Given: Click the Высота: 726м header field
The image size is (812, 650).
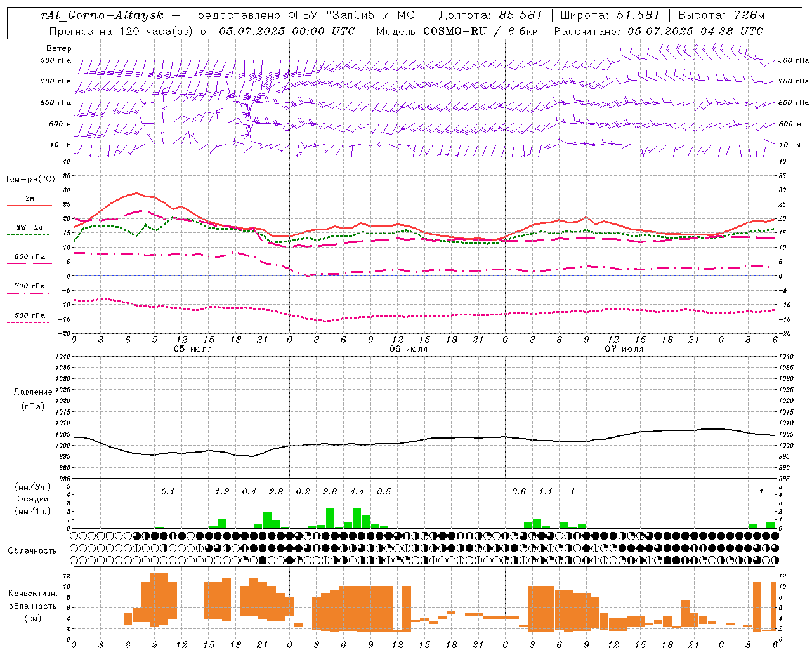Looking at the screenshot, I should 721,16.
